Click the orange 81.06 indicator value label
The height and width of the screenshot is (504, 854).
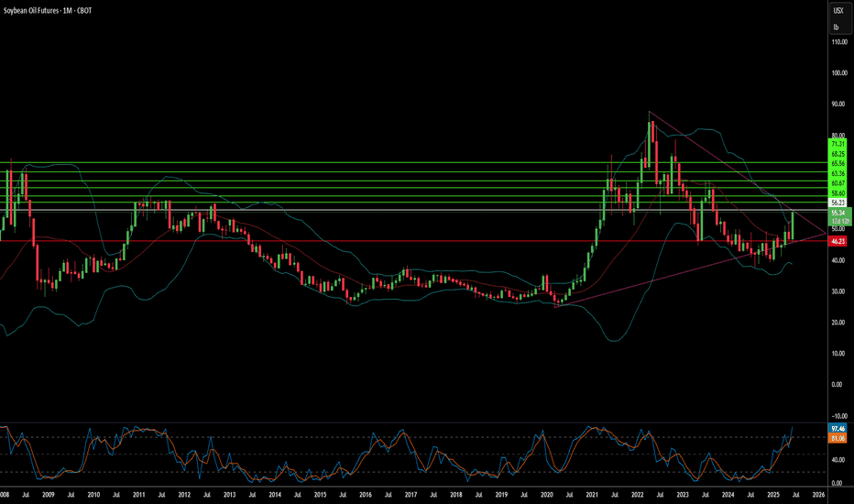pos(838,438)
